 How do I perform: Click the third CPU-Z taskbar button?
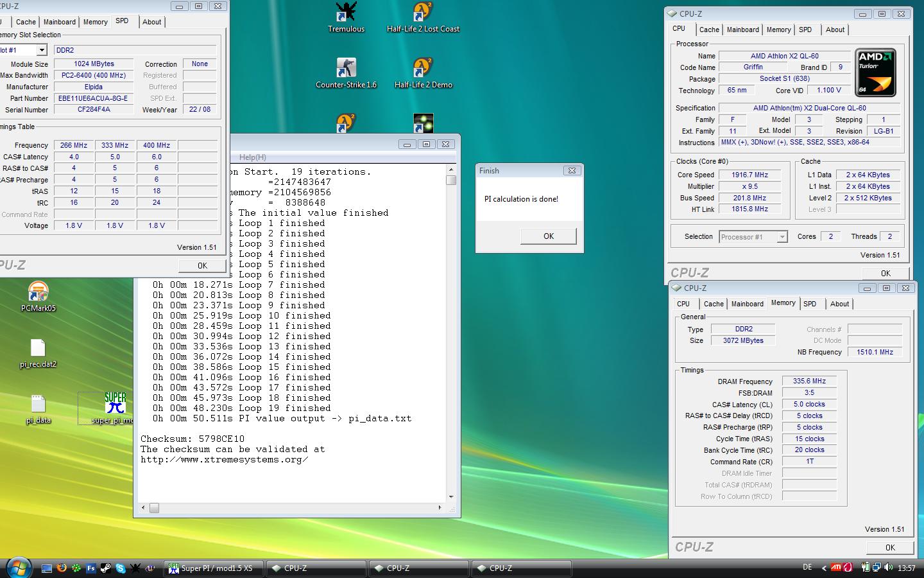point(521,568)
